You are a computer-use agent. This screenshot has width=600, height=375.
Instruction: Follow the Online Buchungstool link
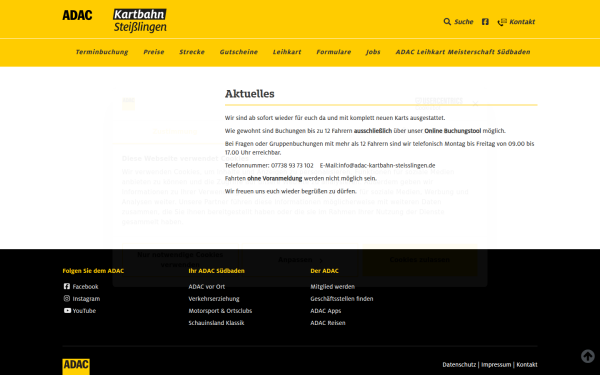coord(453,131)
